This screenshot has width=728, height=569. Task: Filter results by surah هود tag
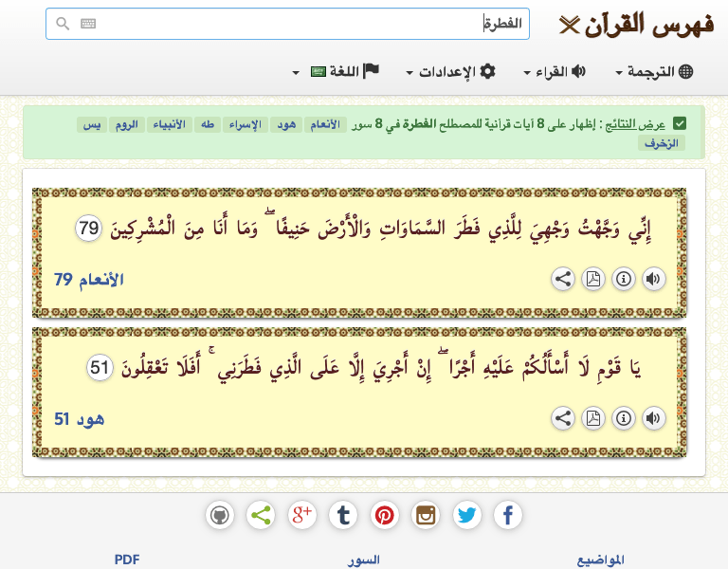coord(286,124)
